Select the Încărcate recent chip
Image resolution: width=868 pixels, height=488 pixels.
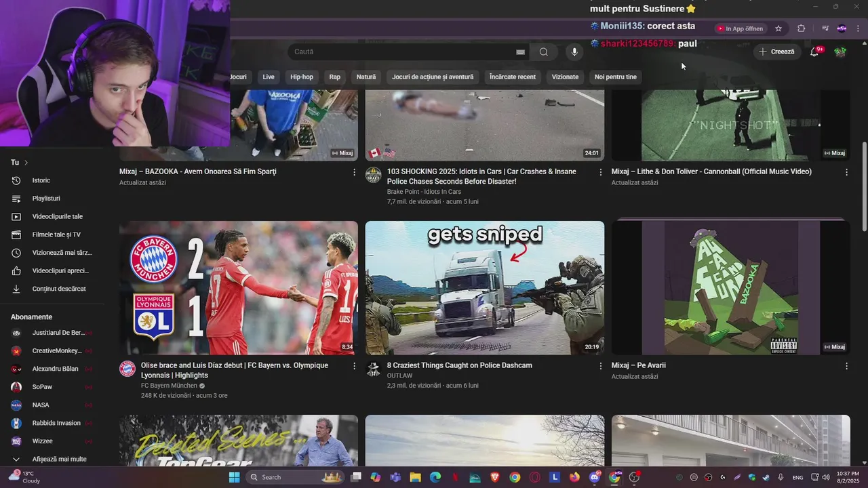(x=513, y=77)
